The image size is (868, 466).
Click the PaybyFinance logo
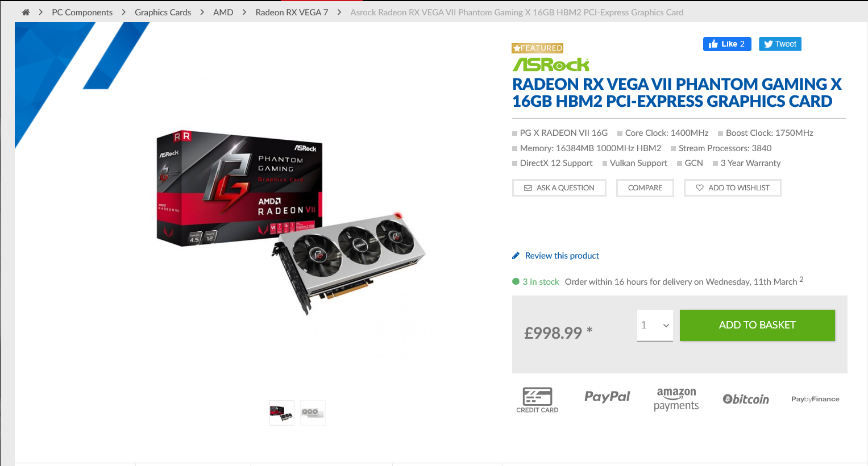(815, 399)
